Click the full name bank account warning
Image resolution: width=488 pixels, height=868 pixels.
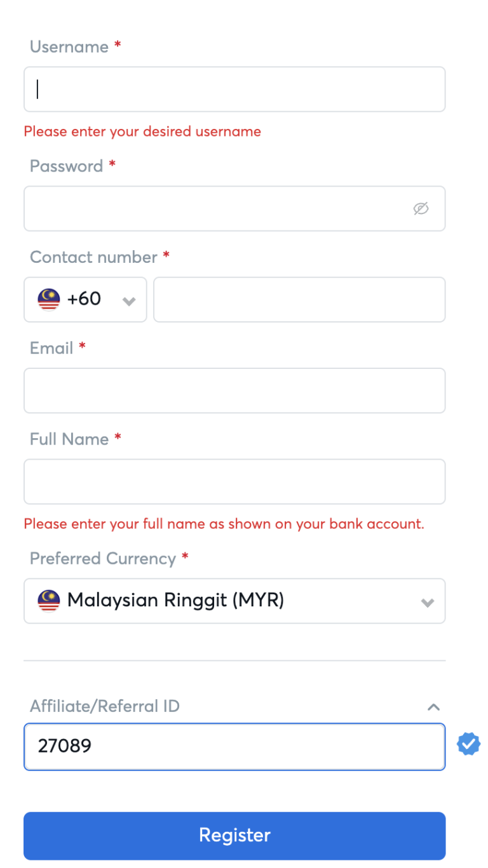[224, 524]
